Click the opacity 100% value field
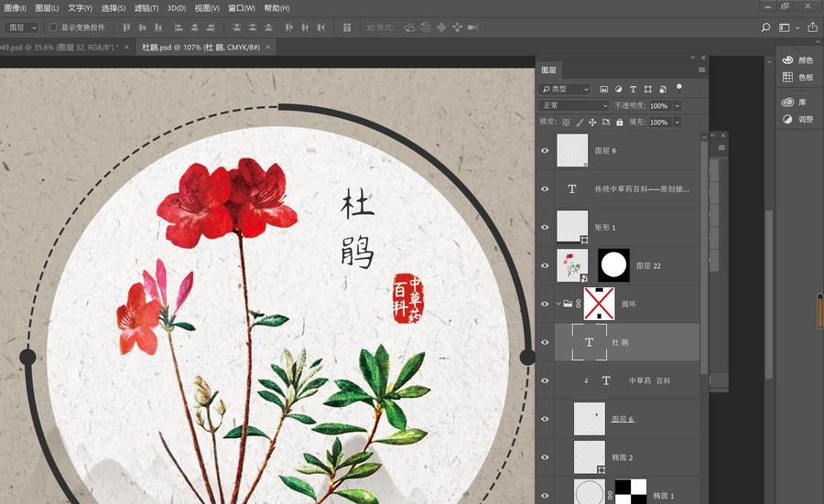This screenshot has width=824, height=504. (660, 106)
